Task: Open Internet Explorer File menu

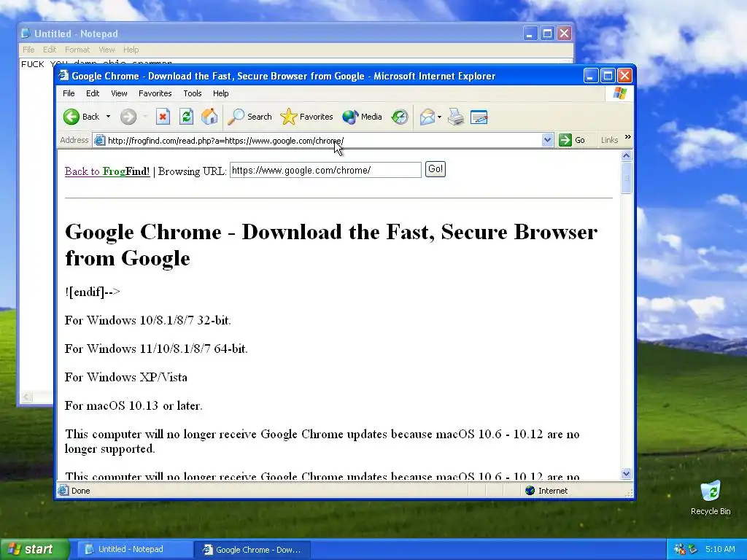Action: (x=69, y=93)
